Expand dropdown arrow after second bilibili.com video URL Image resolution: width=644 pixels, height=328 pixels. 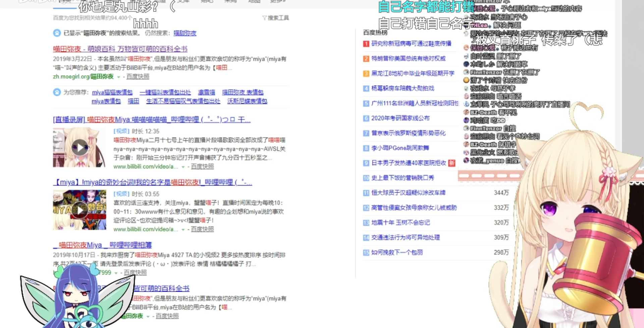coord(183,229)
